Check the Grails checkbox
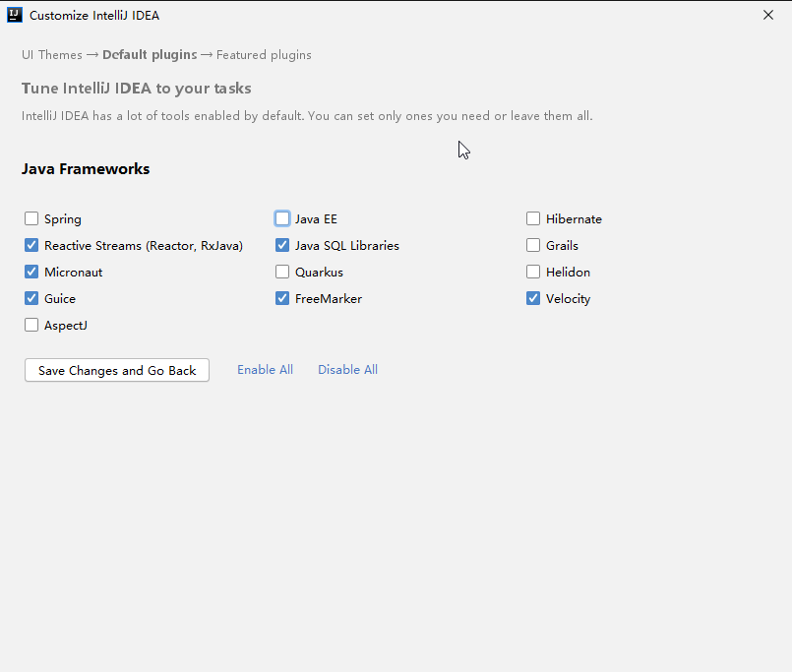Viewport: 792px width, 672px height. click(x=533, y=245)
